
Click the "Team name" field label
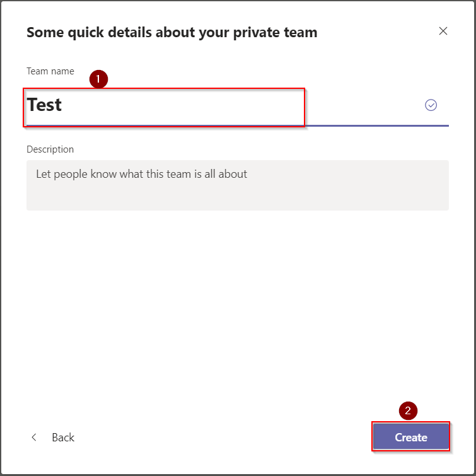[50, 71]
